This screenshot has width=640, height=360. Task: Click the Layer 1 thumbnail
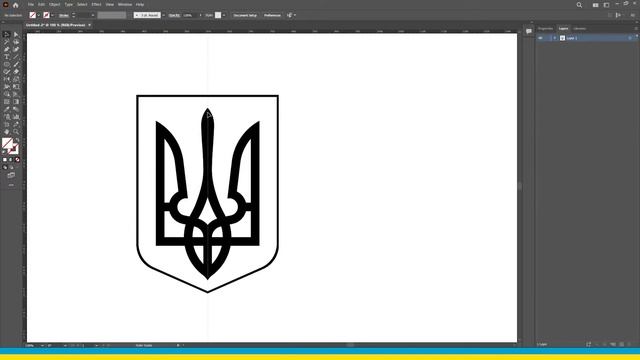pos(562,38)
